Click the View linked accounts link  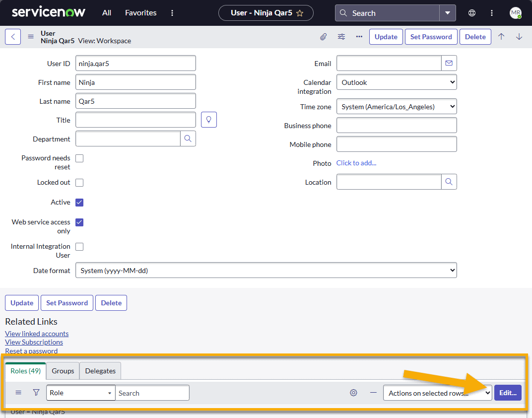(x=36, y=333)
